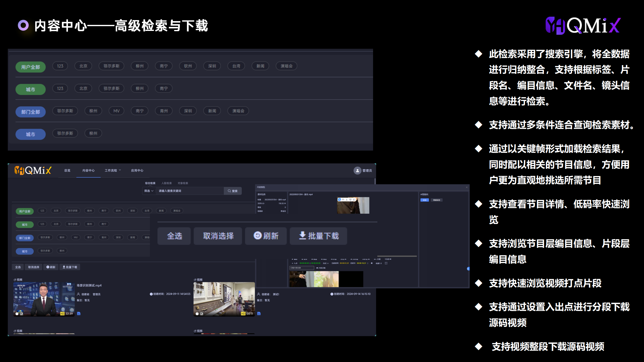This screenshot has width=644, height=362.
Task: Mute audio with the speaker icon
Action: 372,263
